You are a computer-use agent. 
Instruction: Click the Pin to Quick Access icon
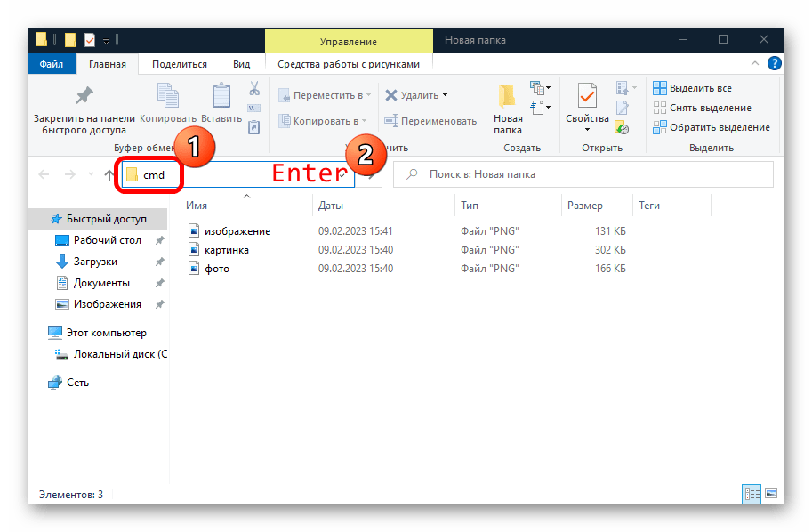click(84, 97)
